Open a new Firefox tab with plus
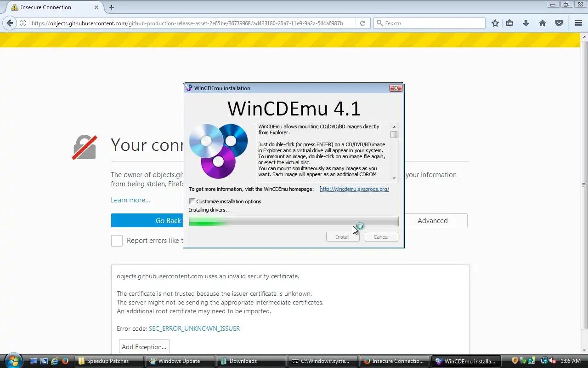 coord(112,7)
